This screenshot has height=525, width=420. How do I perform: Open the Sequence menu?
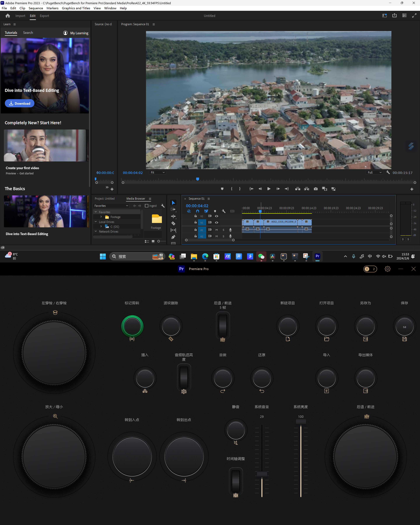36,8
